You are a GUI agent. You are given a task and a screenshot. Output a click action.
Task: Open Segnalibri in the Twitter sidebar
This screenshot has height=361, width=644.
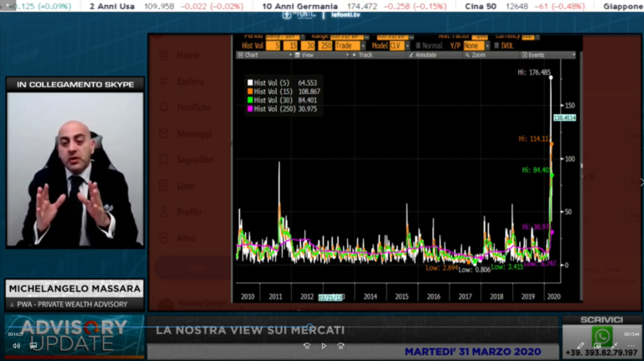pos(195,160)
